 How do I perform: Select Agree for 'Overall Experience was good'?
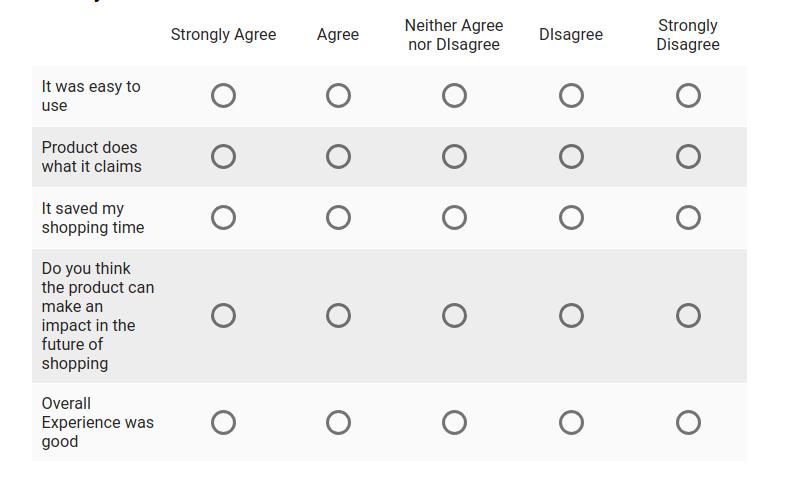click(338, 422)
